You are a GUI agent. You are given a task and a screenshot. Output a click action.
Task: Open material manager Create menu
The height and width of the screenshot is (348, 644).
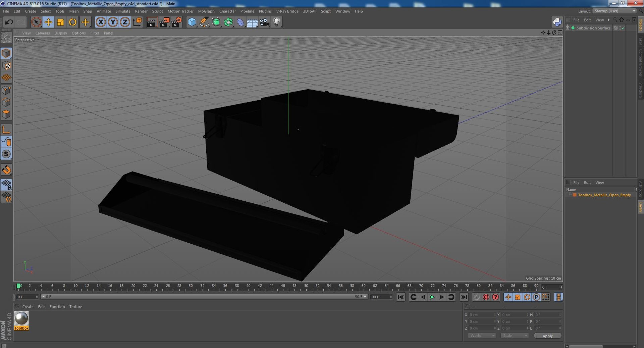pyautogui.click(x=28, y=307)
